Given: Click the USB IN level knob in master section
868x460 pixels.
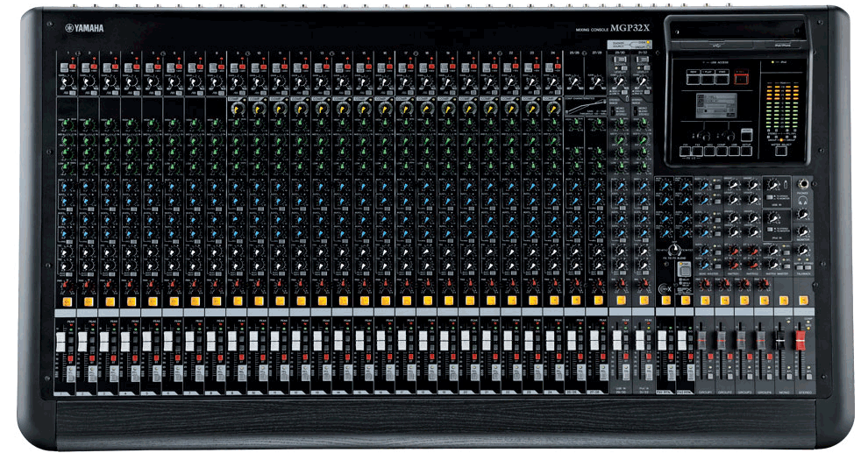Looking at the screenshot, I should (x=772, y=185).
